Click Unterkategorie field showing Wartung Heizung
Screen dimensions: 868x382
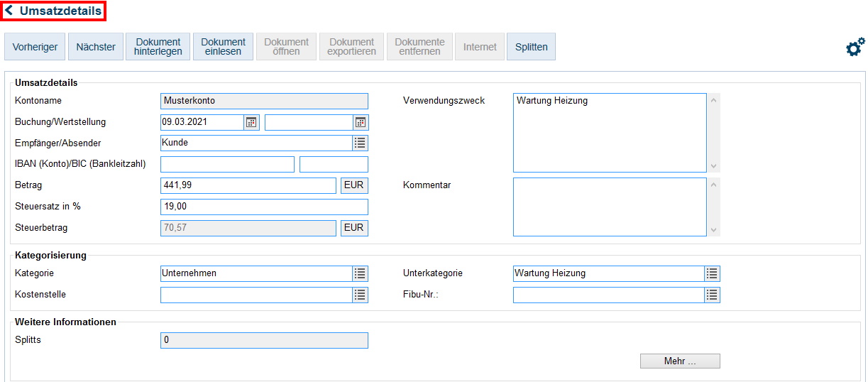(x=608, y=273)
